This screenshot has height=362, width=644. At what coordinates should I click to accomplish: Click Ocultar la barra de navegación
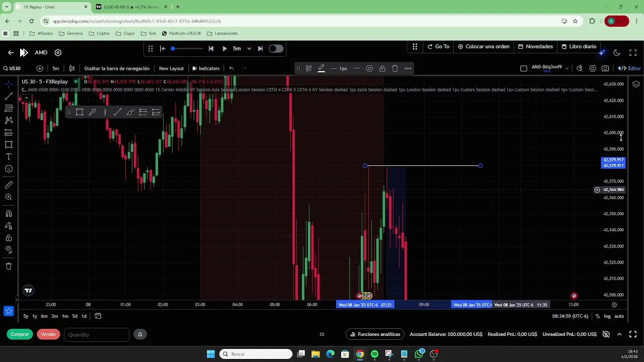point(117,68)
